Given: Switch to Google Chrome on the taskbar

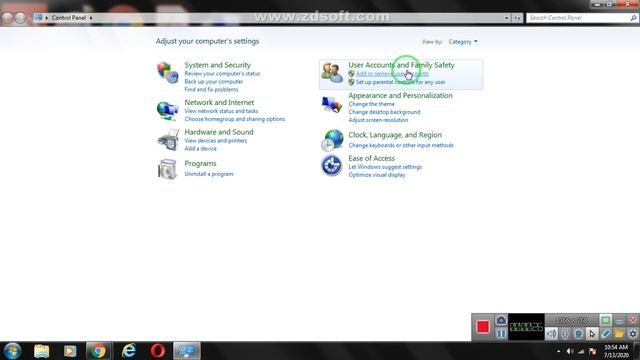Looking at the screenshot, I should click(x=98, y=351).
